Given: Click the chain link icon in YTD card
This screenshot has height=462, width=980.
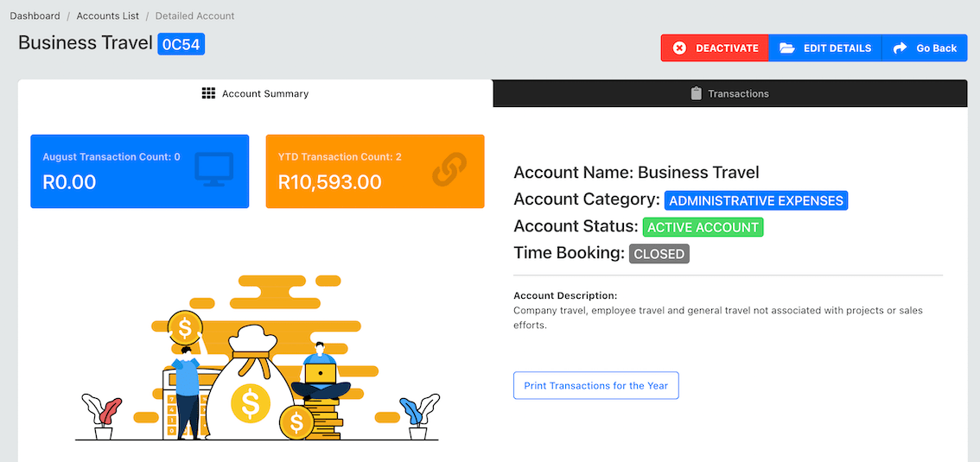Looking at the screenshot, I should 449,169.
